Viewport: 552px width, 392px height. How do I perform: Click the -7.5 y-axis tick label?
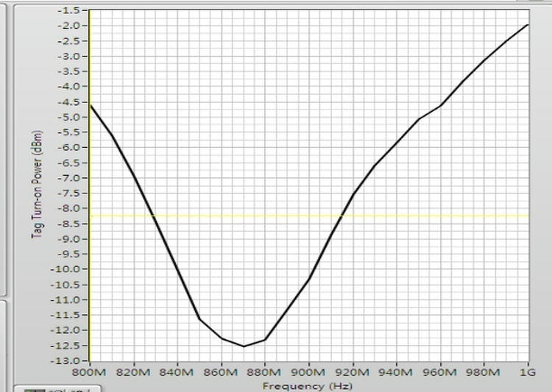pos(69,193)
